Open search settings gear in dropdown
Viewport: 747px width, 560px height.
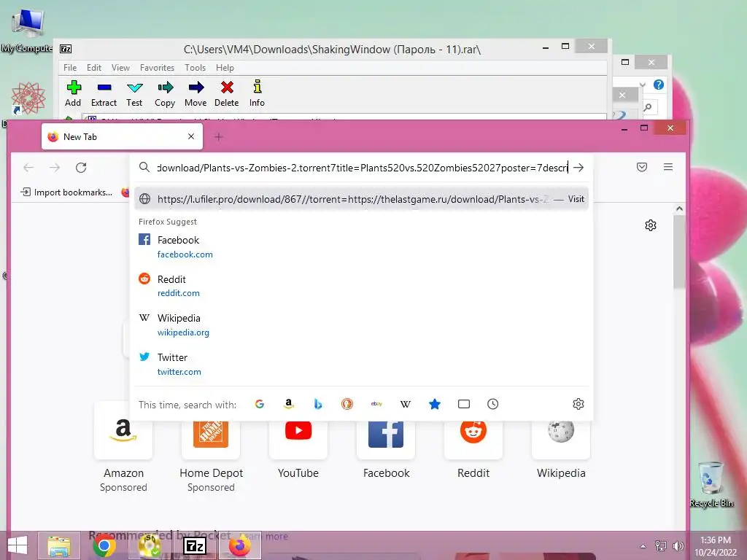point(578,404)
